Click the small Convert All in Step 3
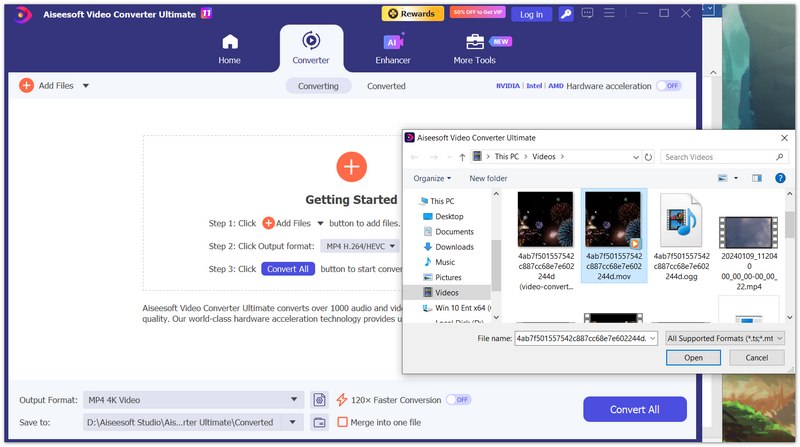Viewport: 800px width, 447px height. pyautogui.click(x=288, y=269)
